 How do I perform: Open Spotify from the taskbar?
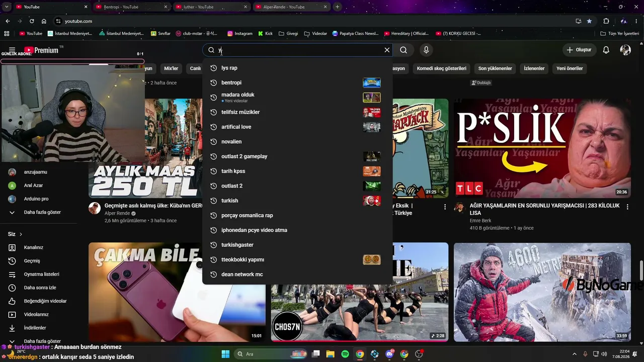tap(345, 354)
